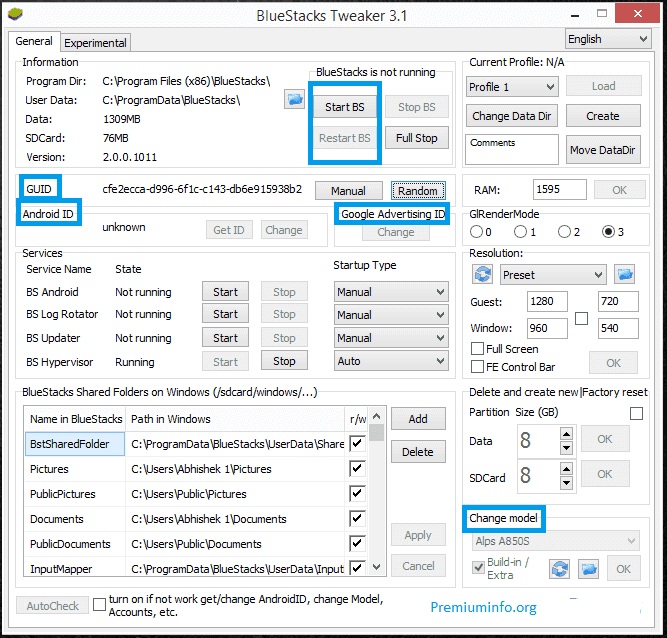Select GlRenderMode radio option 0
This screenshot has width=667, height=638.
click(476, 232)
